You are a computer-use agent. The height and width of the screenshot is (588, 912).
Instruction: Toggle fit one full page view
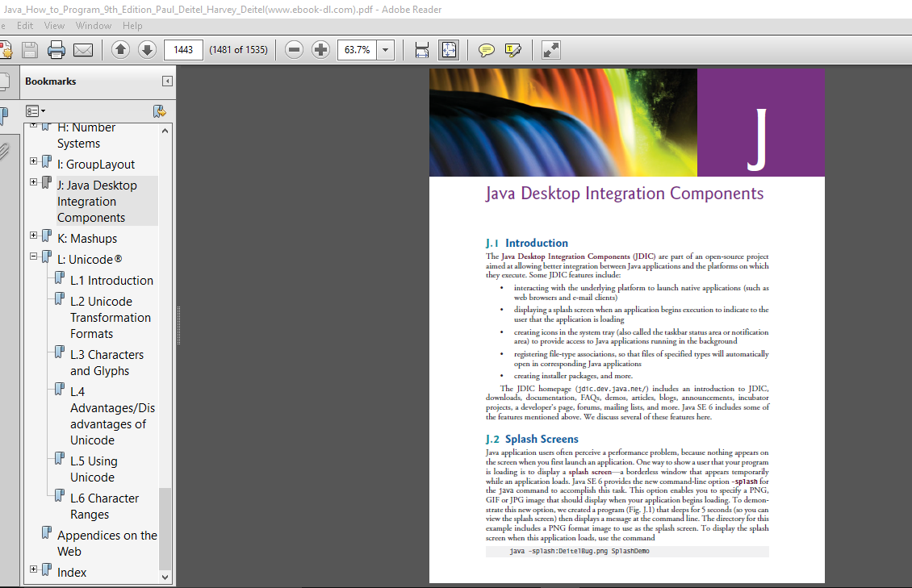tap(449, 50)
